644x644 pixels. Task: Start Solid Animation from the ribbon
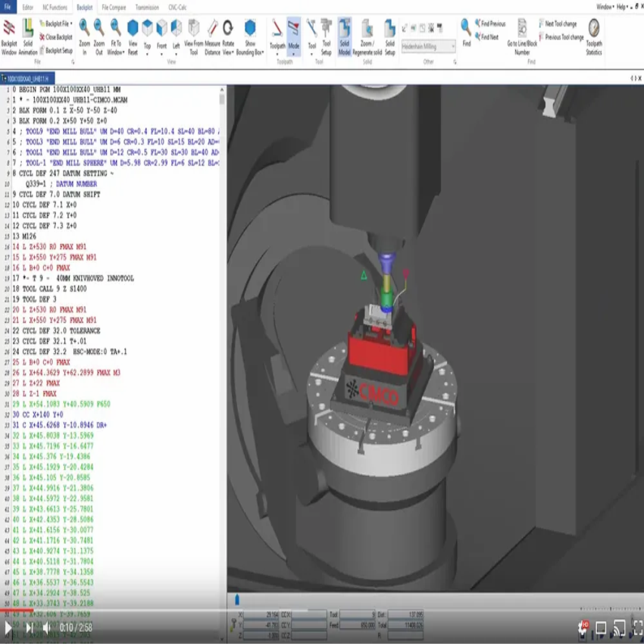point(28,38)
